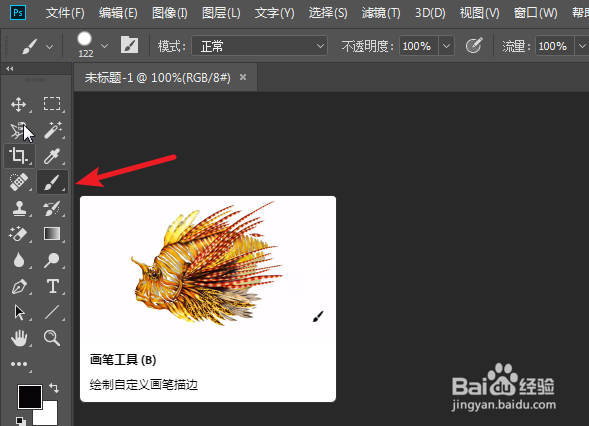The width and height of the screenshot is (589, 426).
Task: Select the Line tool
Action: (52, 312)
